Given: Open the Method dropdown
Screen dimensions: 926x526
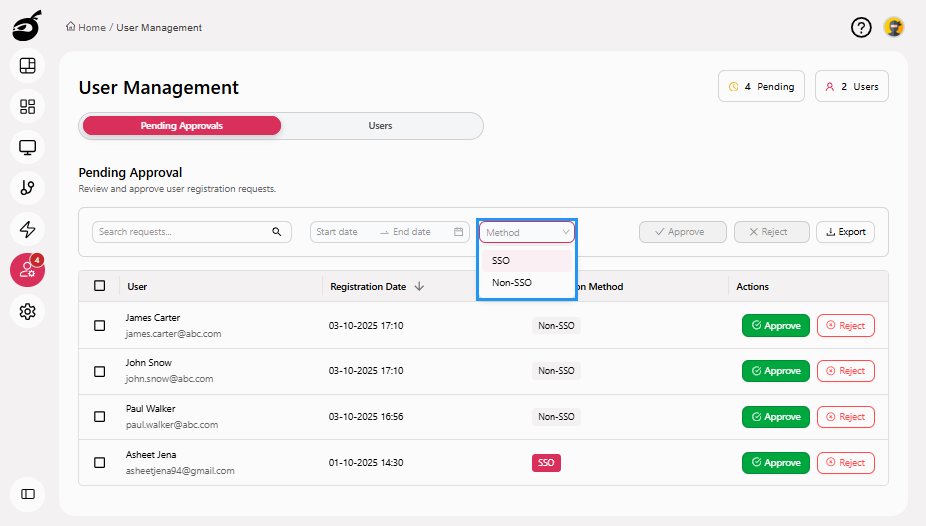Looking at the screenshot, I should (527, 232).
